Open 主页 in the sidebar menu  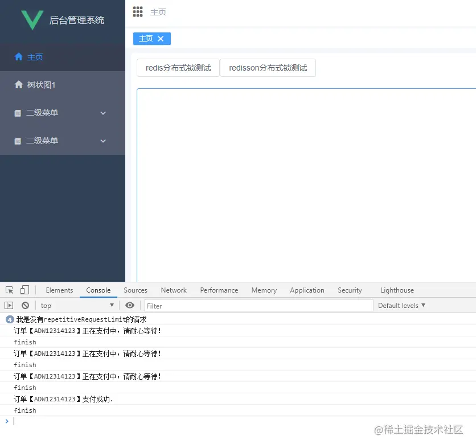63,57
